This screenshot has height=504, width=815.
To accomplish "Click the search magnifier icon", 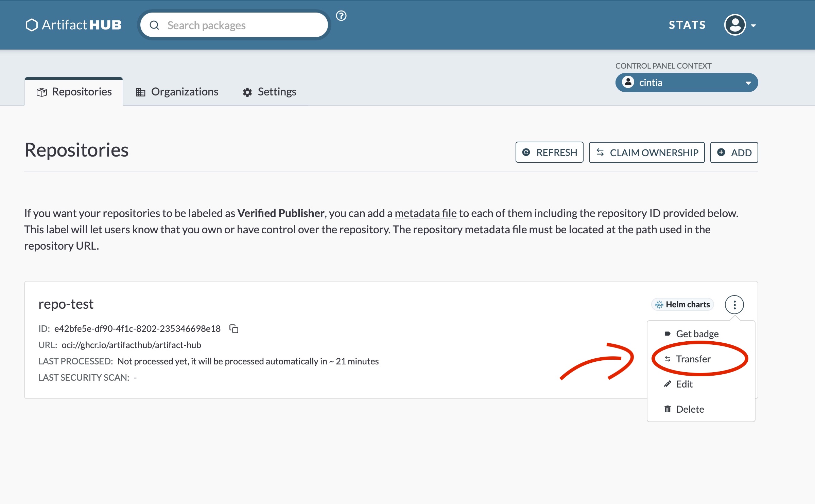I will point(154,25).
